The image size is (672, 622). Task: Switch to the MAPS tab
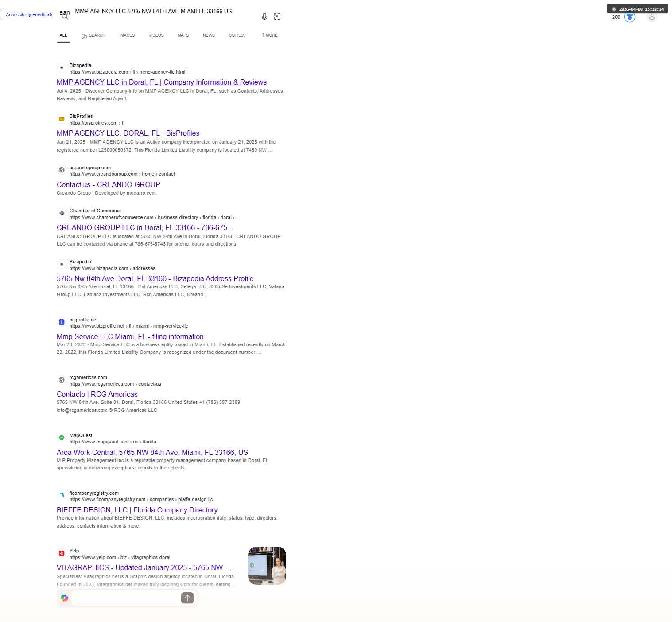coord(183,35)
